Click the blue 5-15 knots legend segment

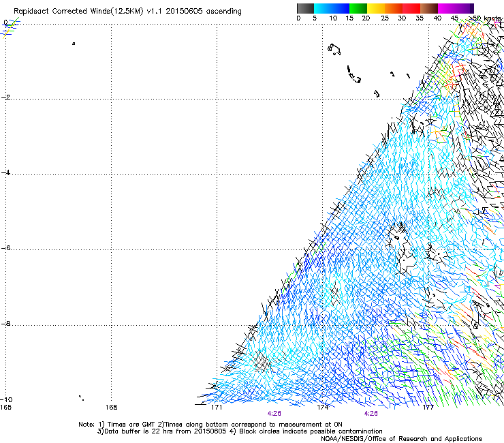point(332,8)
